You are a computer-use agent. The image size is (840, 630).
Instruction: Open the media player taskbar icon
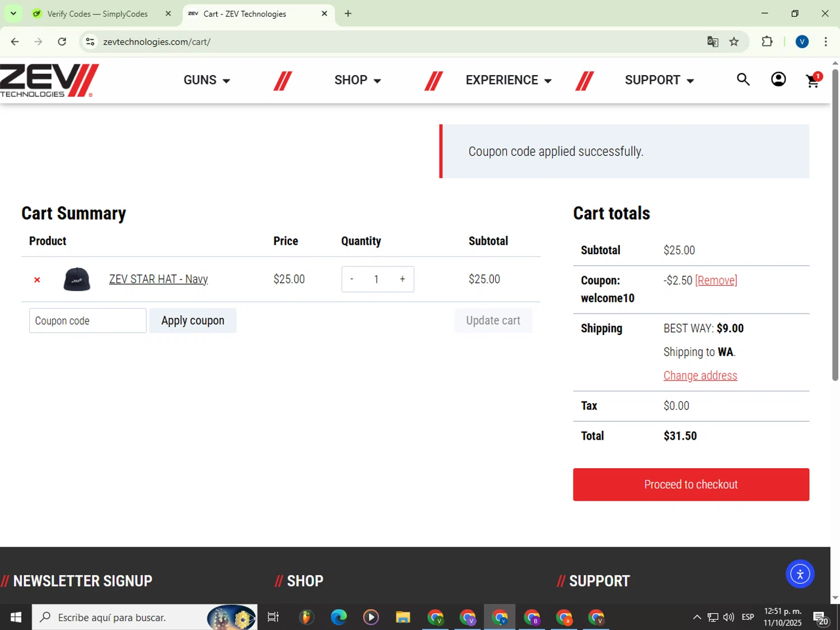371,617
